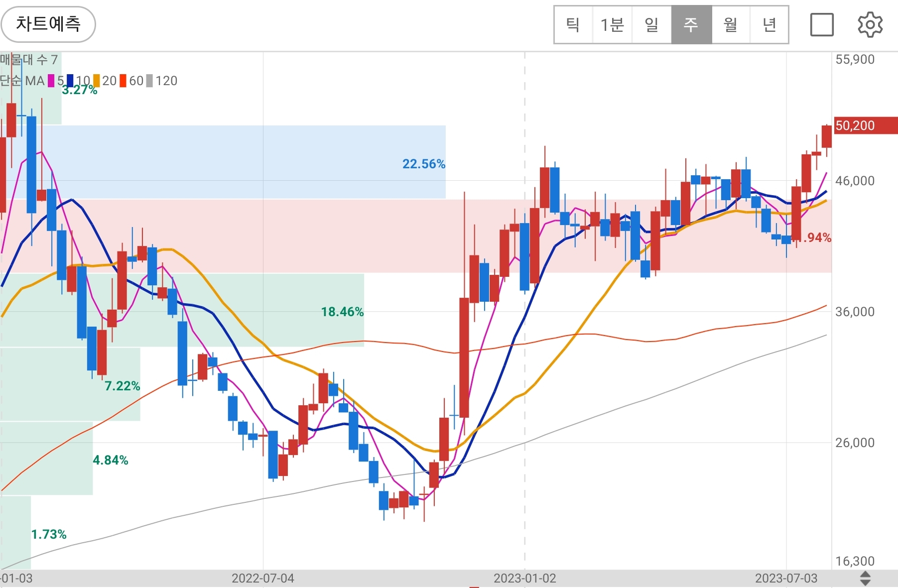Open chart settings gear icon

[x=870, y=24]
